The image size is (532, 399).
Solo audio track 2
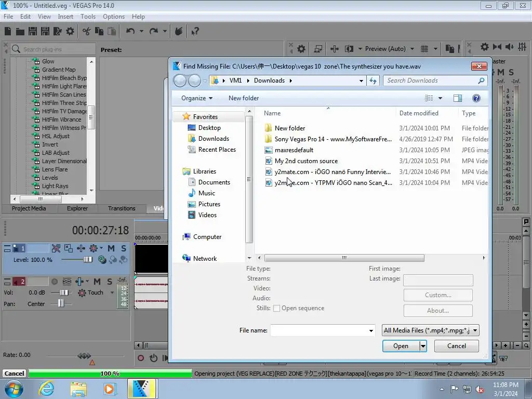(110, 282)
